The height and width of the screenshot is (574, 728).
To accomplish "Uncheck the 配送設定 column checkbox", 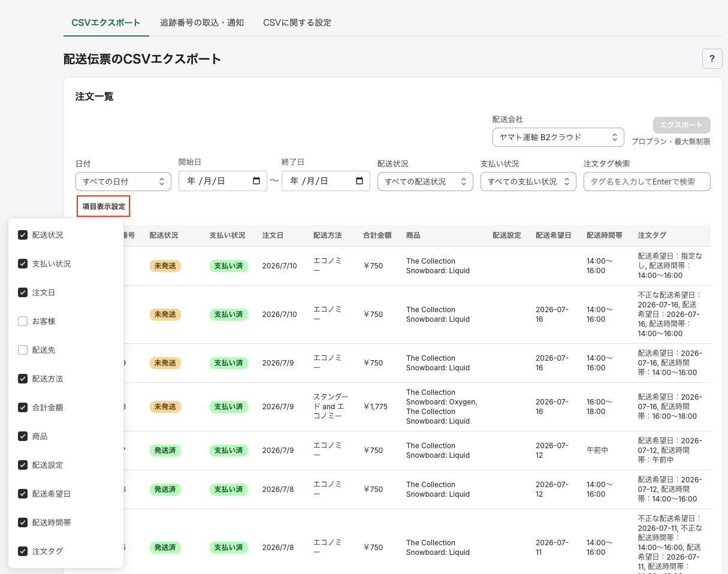I will [x=23, y=465].
